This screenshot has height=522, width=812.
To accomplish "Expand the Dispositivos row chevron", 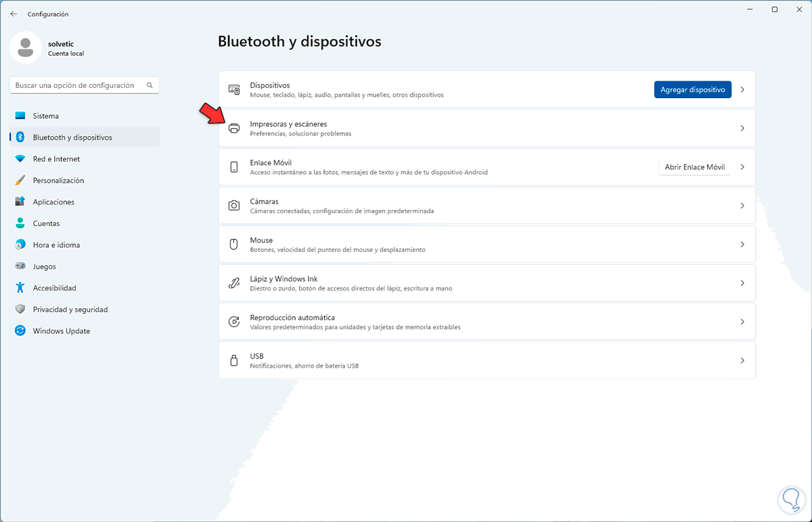I will coord(742,89).
